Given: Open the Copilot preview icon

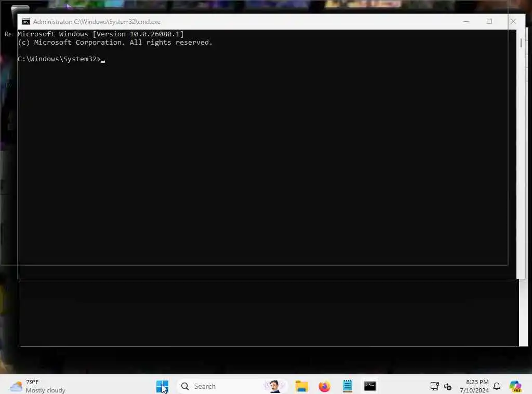Looking at the screenshot, I should click(x=515, y=386).
